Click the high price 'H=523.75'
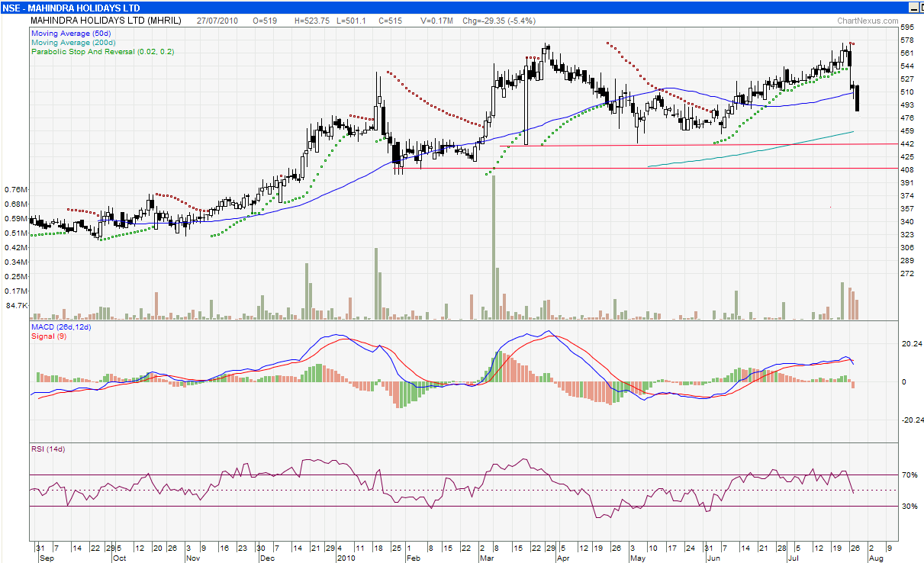Screen dimensions: 924x563 coord(312,21)
